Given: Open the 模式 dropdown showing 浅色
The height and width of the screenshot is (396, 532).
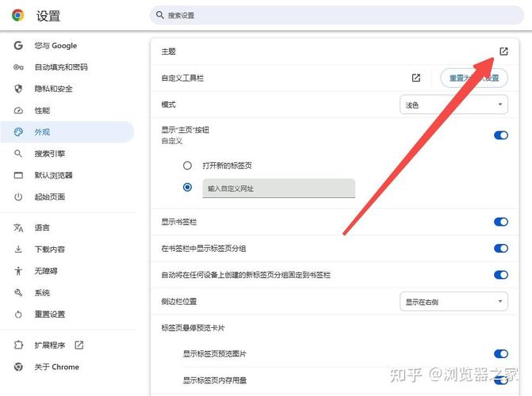Looking at the screenshot, I should 454,105.
